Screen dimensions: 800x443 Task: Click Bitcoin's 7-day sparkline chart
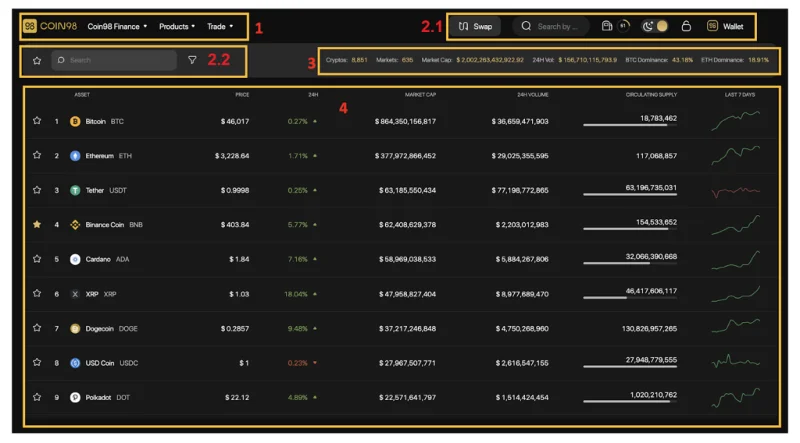point(735,120)
